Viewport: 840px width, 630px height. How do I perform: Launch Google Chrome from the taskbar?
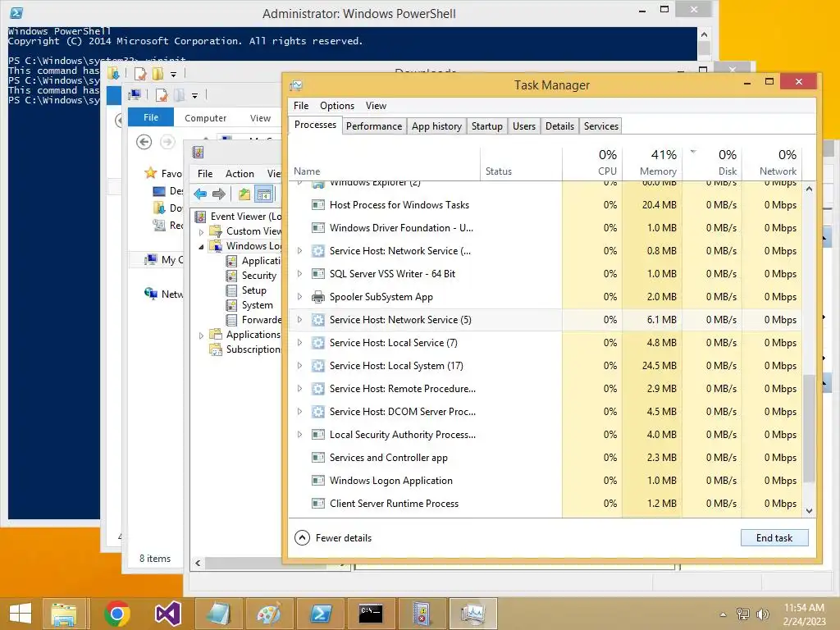coord(117,614)
